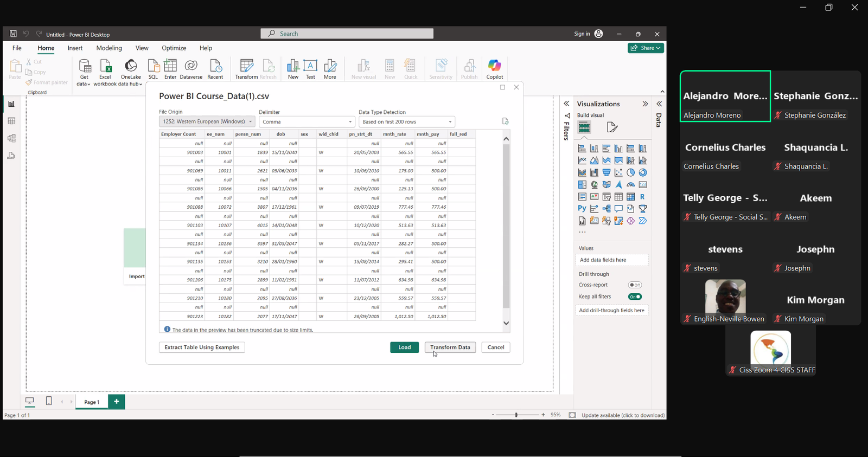This screenshot has height=457, width=868.
Task: Switch to Table view in left sidebar
Action: click(x=11, y=121)
